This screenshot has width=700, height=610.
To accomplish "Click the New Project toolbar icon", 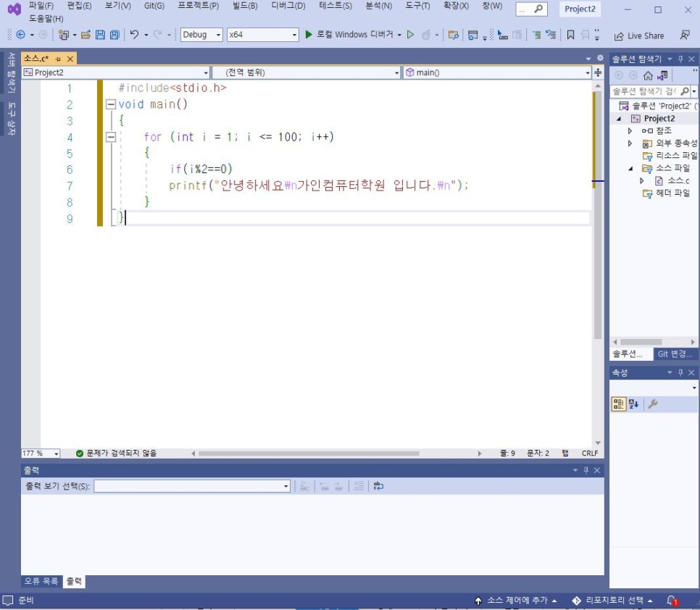I will [x=64, y=34].
